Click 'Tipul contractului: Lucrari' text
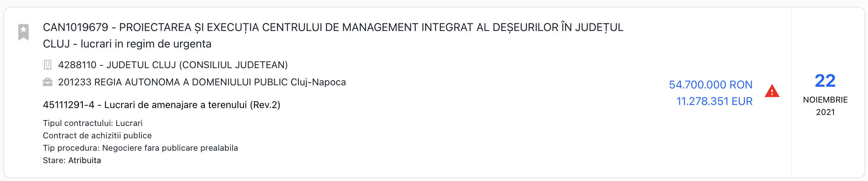868x181 pixels. pyautogui.click(x=92, y=123)
